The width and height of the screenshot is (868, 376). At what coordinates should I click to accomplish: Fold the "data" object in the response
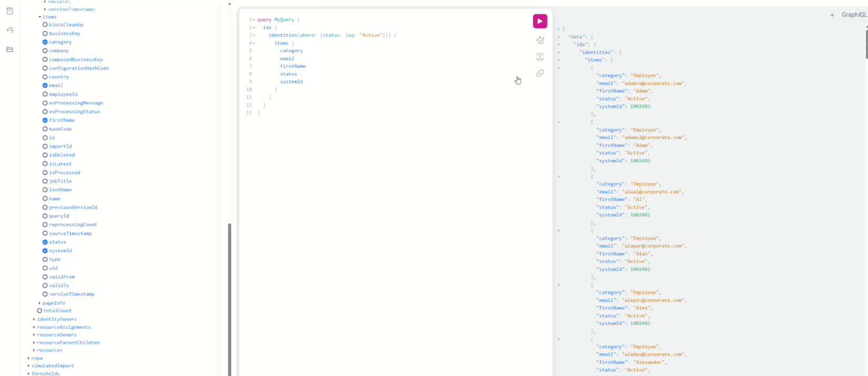[x=559, y=37]
